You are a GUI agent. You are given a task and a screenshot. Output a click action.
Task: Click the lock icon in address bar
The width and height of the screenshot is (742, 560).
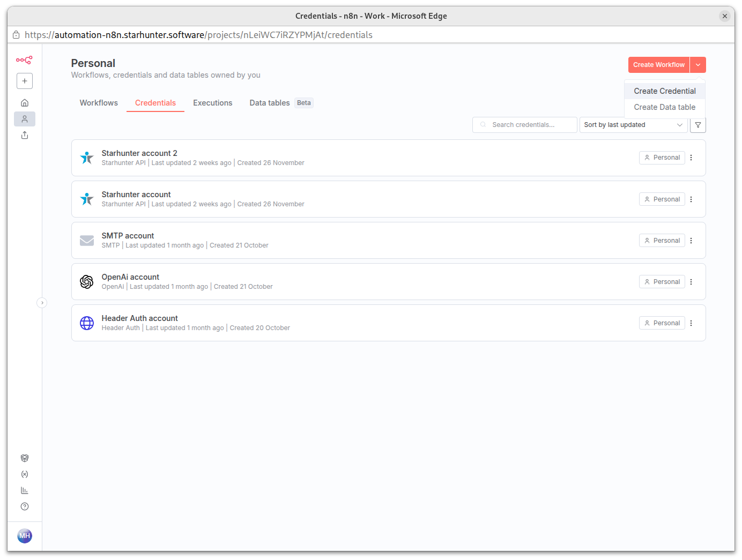(x=16, y=35)
